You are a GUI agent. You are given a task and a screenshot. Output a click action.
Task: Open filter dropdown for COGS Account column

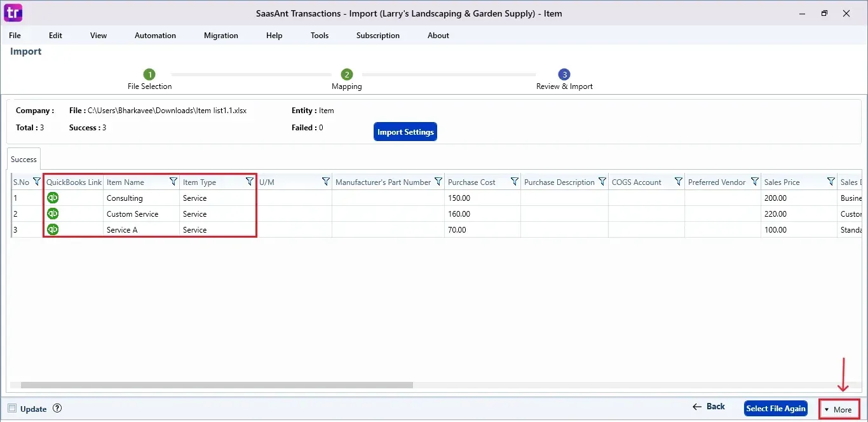tap(679, 182)
